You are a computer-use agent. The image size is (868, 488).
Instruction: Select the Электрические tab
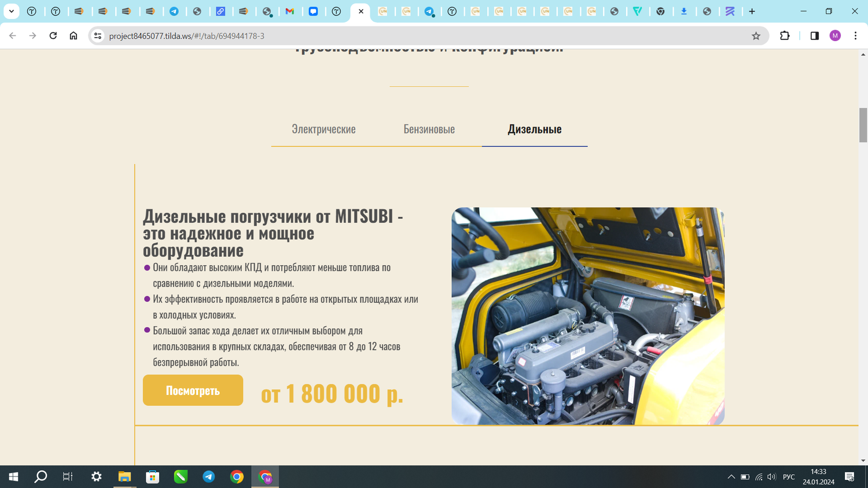tap(323, 129)
